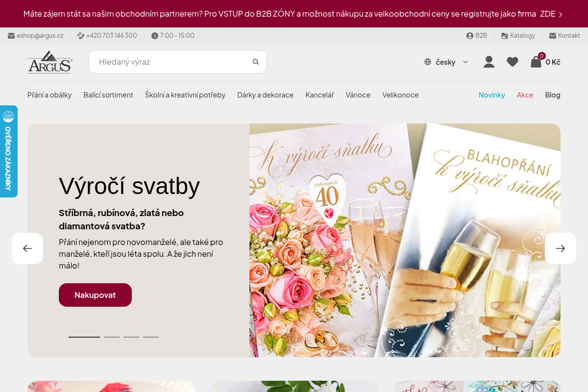This screenshot has height=392, width=588.
Task: Click the Nakupovat button
Action: tap(95, 295)
